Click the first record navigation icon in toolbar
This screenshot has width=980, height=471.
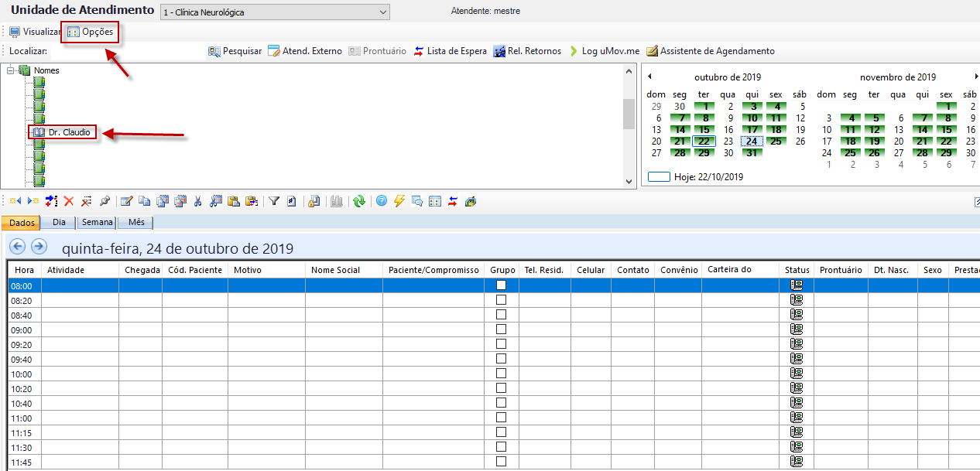click(x=15, y=201)
